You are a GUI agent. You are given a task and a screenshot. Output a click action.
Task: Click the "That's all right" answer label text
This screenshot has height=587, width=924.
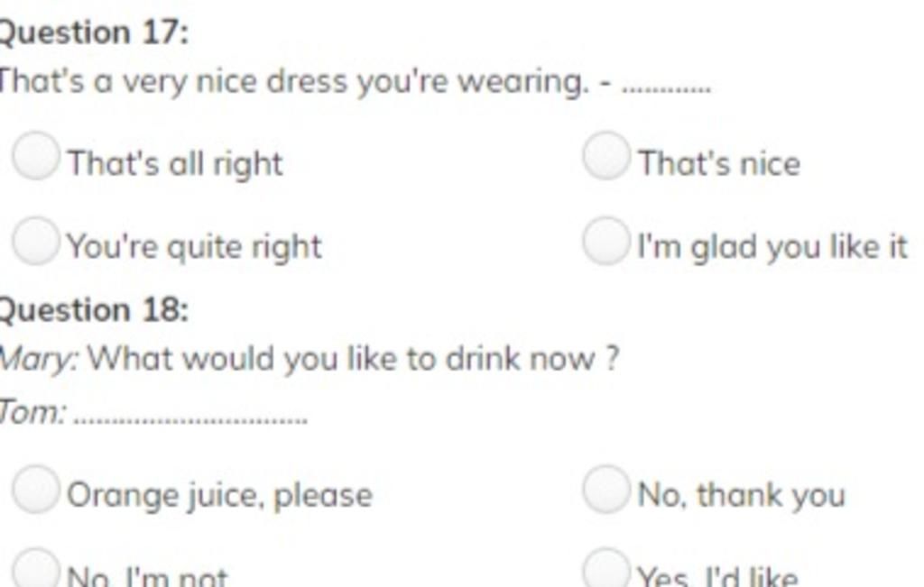click(176, 164)
